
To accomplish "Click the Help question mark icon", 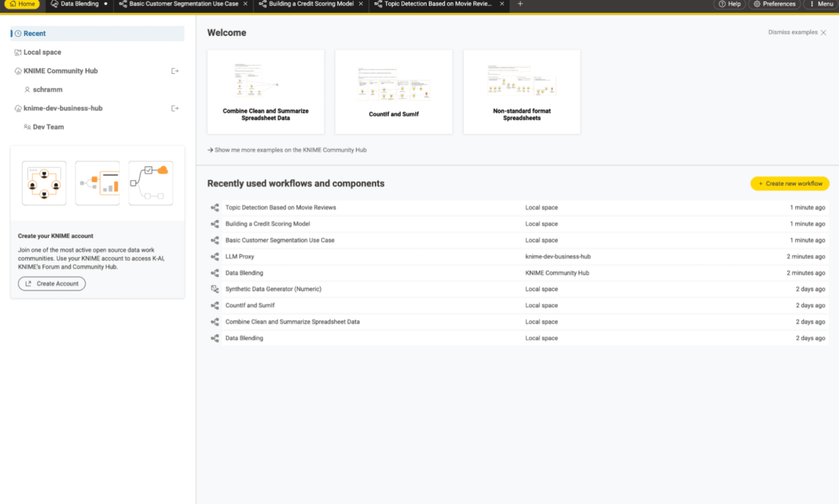I will coord(722,4).
